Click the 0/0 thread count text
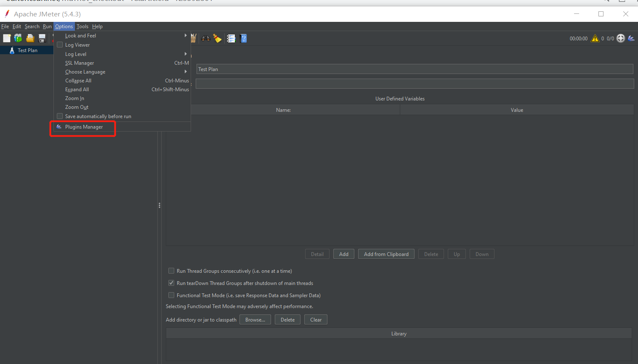 [610, 38]
